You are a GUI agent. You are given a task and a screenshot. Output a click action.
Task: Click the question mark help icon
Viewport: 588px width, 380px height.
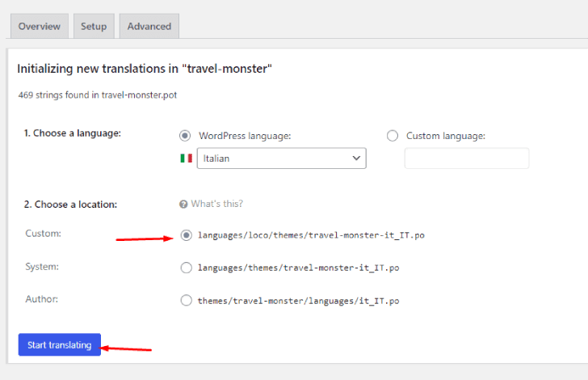183,205
